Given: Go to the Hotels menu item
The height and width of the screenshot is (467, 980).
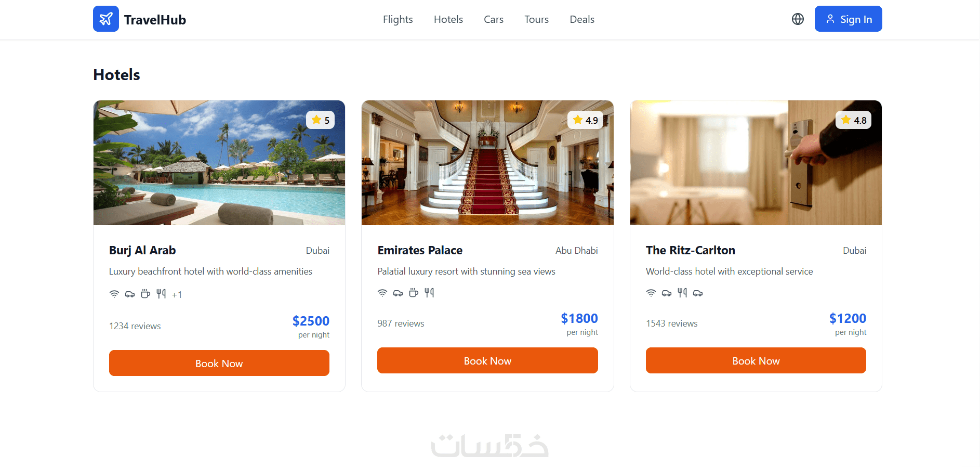Looking at the screenshot, I should (448, 19).
